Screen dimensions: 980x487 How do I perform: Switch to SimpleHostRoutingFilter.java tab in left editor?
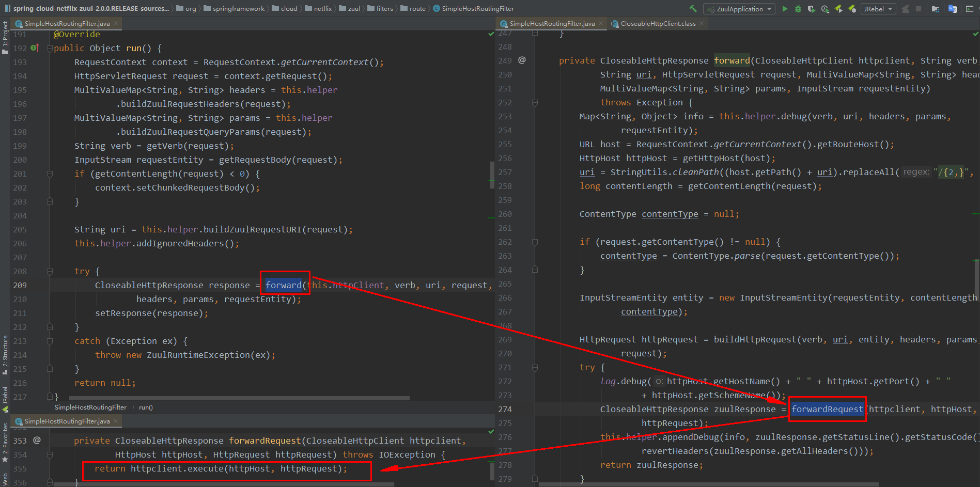(x=67, y=24)
